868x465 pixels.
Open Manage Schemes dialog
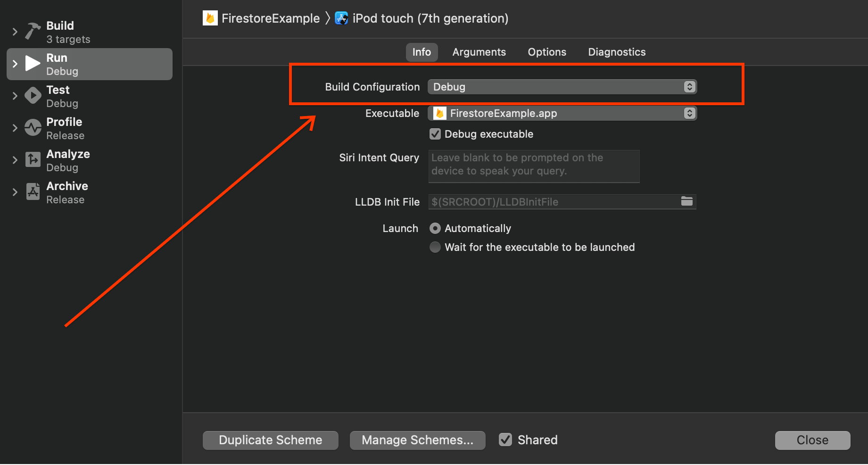click(x=417, y=440)
